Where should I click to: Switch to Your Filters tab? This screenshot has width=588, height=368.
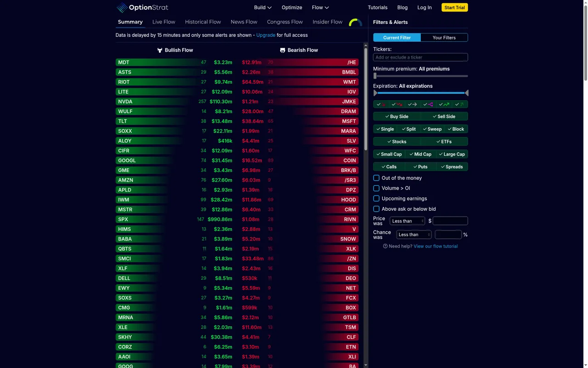click(x=444, y=38)
